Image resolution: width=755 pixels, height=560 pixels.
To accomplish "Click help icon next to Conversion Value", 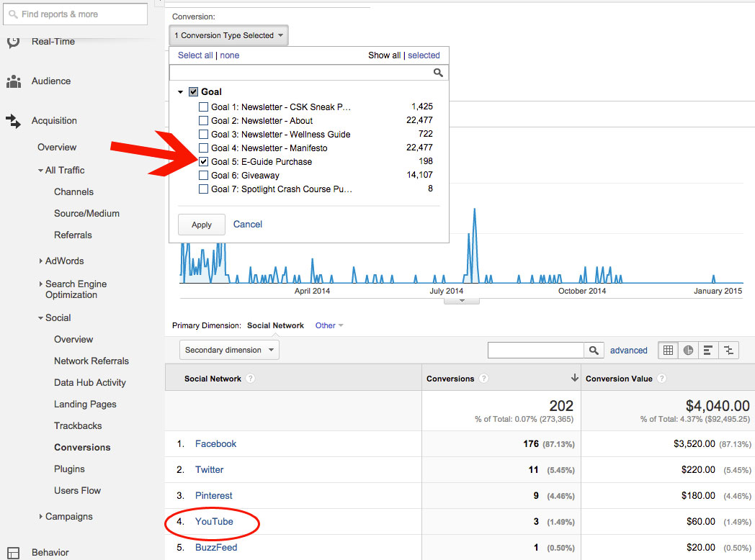I will tap(661, 379).
